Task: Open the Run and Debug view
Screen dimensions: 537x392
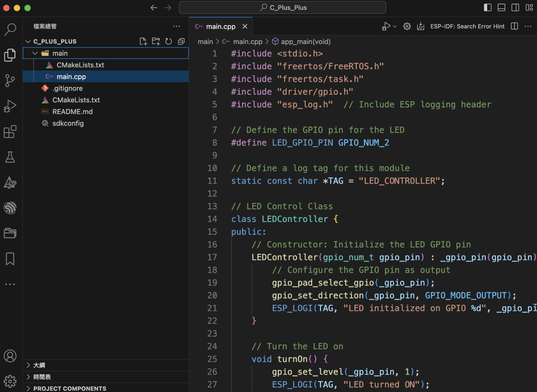Action: [10, 106]
